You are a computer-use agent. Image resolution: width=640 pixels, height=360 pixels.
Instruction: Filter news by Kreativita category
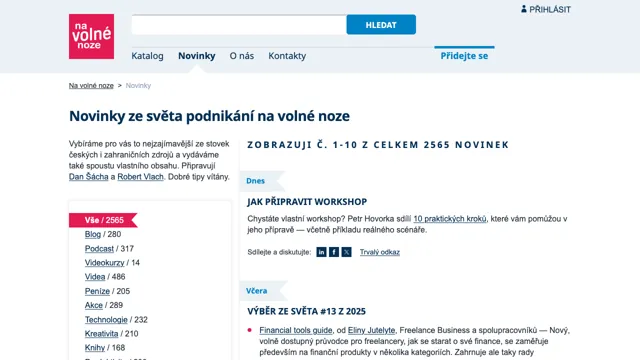(101, 333)
